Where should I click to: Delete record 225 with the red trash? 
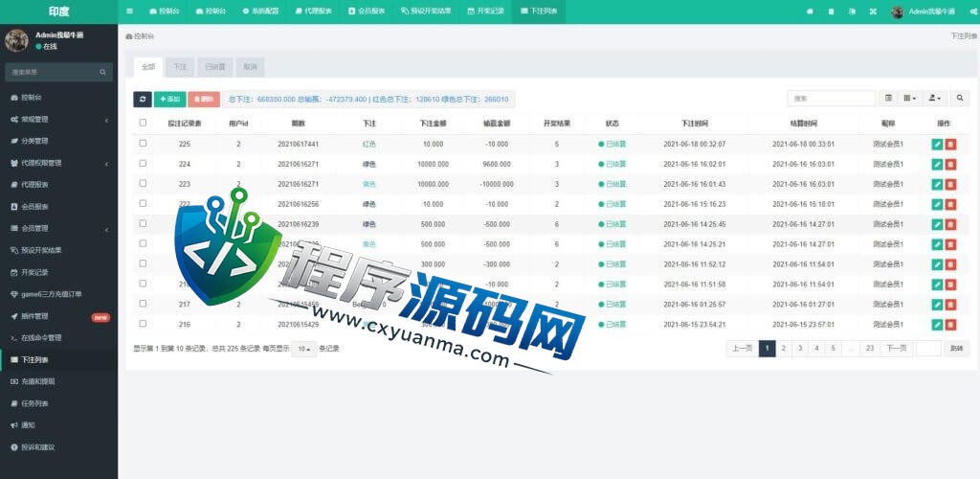tap(950, 144)
